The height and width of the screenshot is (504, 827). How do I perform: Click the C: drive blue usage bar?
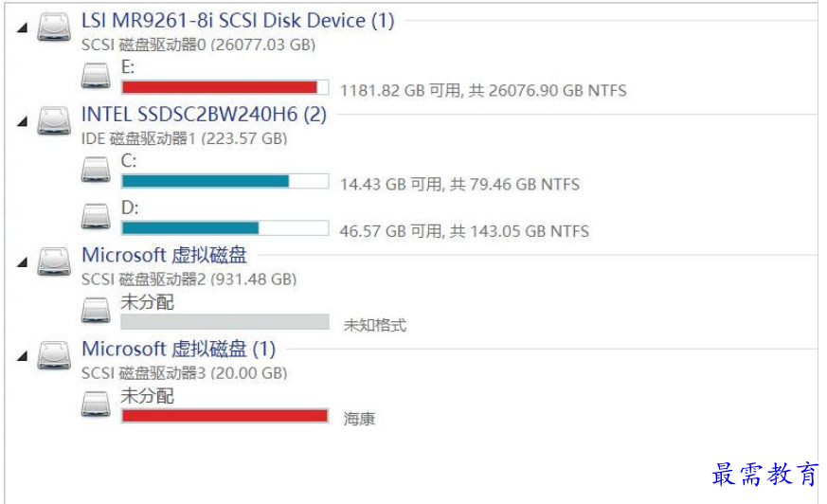[x=225, y=181]
